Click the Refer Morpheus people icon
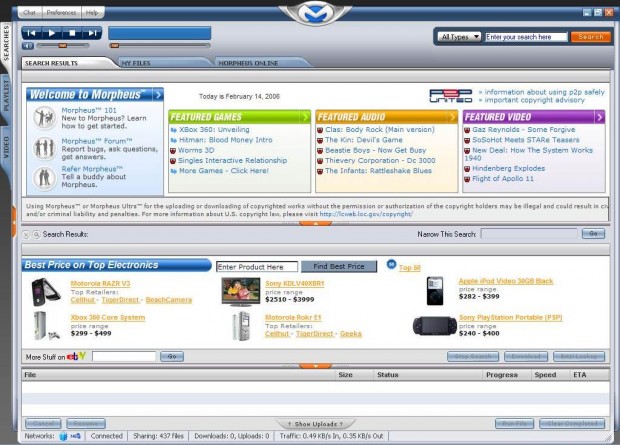 [x=44, y=178]
